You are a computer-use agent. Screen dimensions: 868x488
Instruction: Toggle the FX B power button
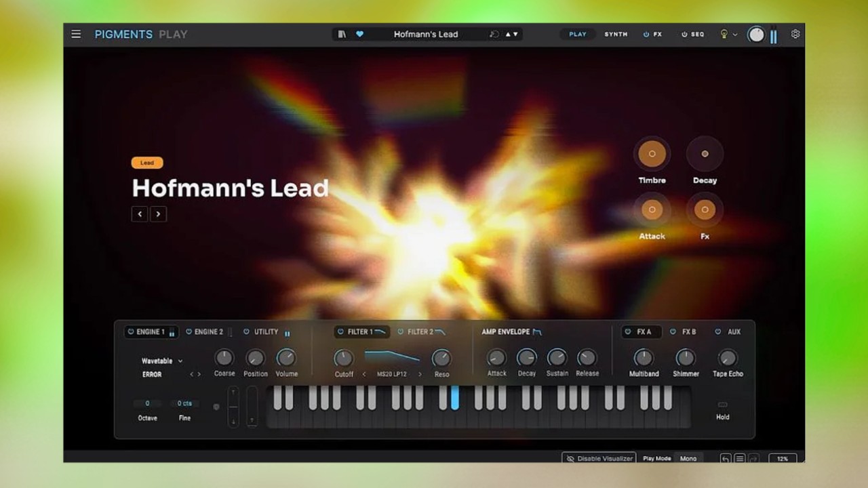(673, 332)
